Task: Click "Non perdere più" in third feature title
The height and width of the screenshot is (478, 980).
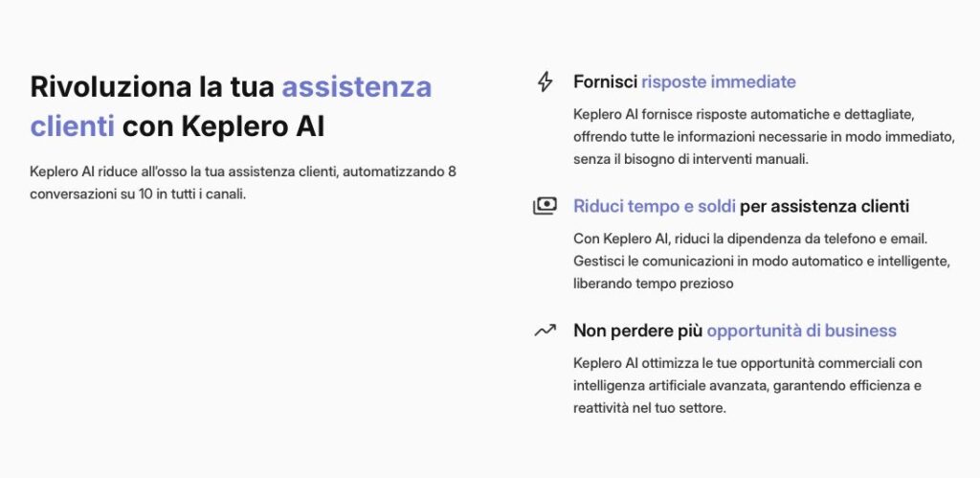Action: pos(637,330)
